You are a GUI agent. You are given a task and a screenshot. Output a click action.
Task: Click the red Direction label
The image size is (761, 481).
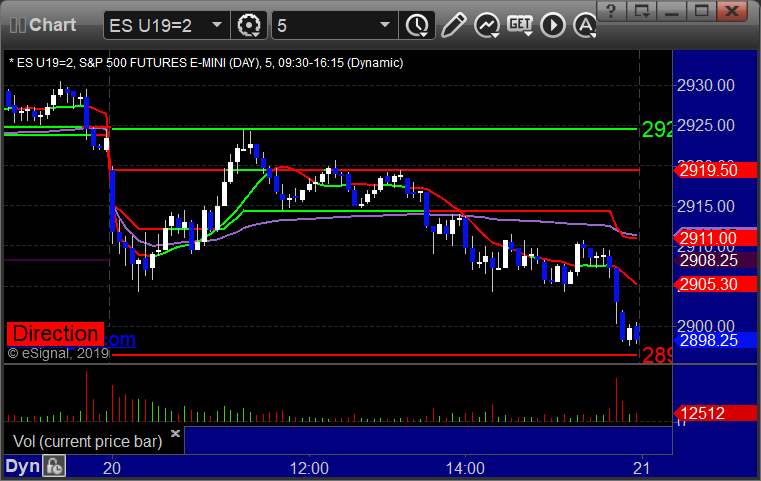coord(55,334)
